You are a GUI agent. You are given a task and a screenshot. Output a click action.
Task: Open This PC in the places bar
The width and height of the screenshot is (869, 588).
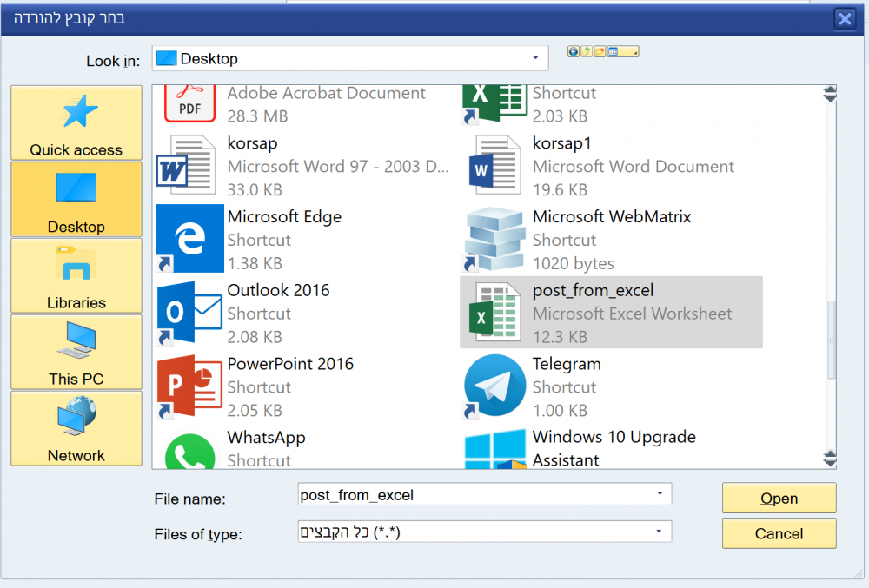pyautogui.click(x=76, y=352)
